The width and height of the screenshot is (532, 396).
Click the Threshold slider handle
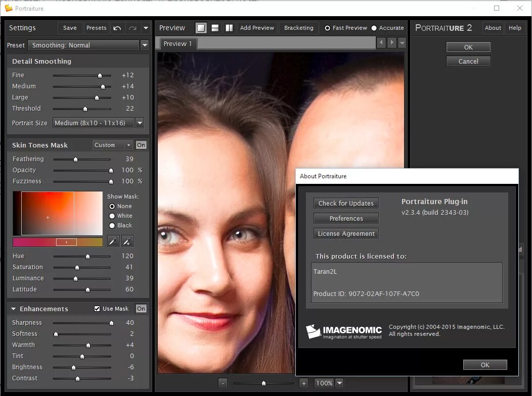click(85, 109)
